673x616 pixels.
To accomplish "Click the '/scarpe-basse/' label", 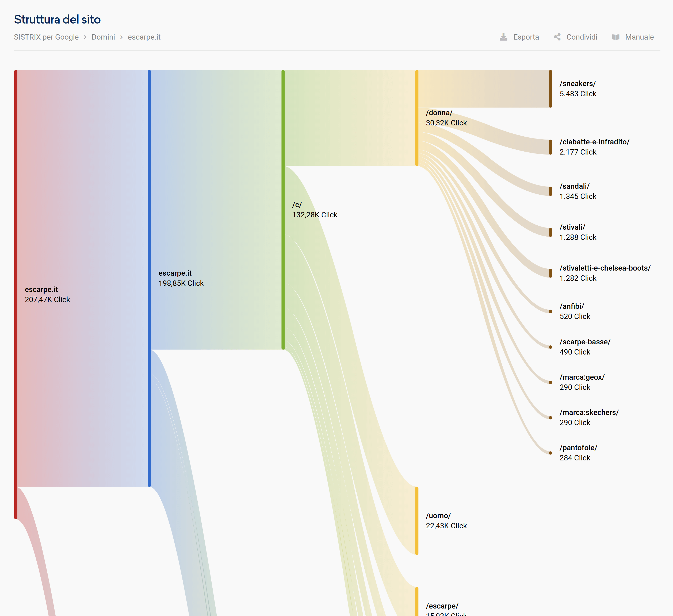I will tap(585, 342).
